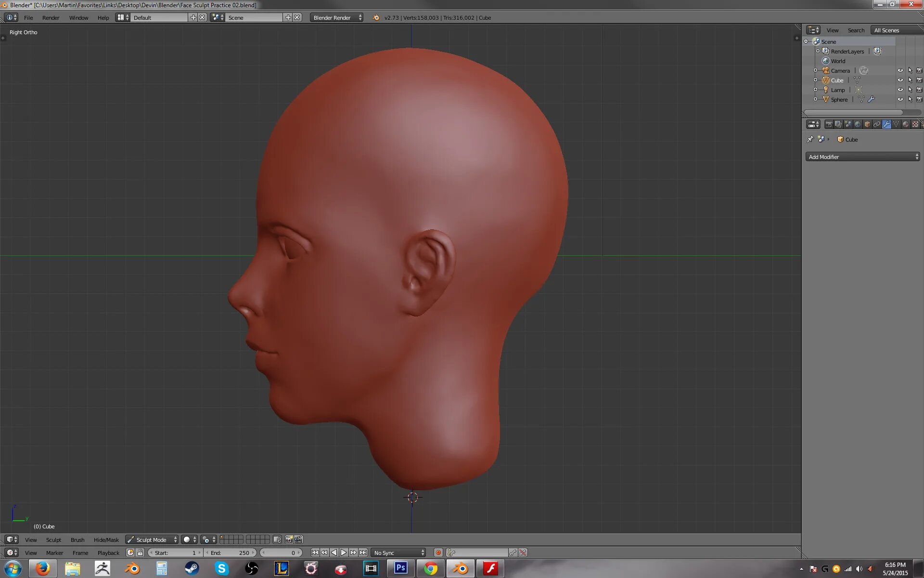The height and width of the screenshot is (578, 924).
Task: Open the Render menu
Action: pyautogui.click(x=51, y=18)
